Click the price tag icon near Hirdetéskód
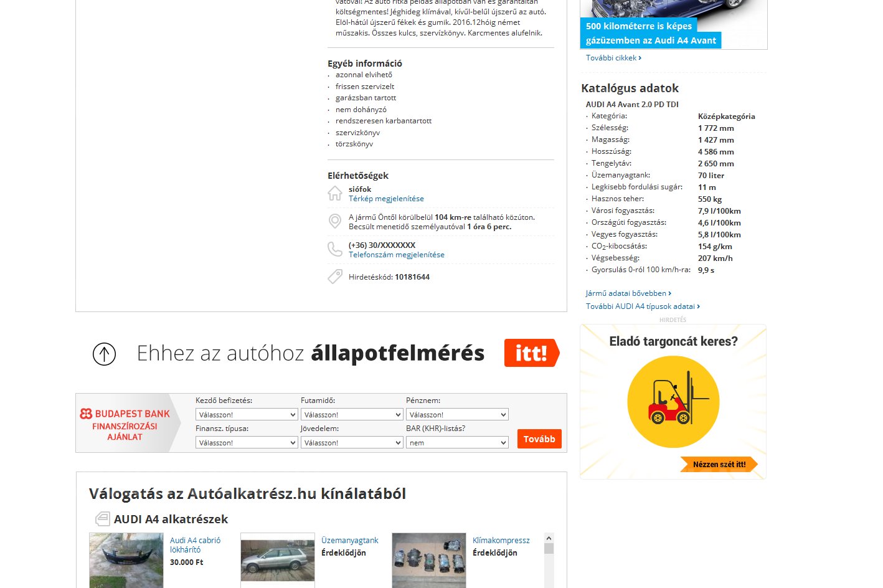883x588 pixels. click(x=335, y=277)
